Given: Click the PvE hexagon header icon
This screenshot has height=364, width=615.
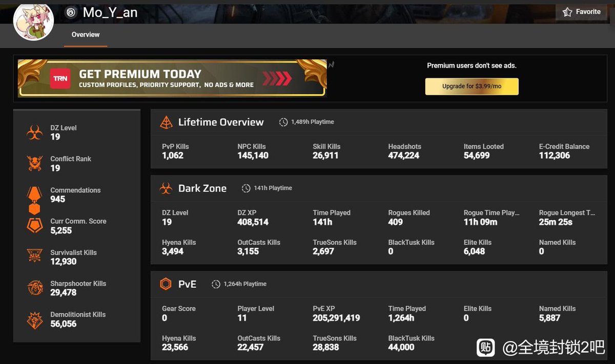Looking at the screenshot, I should [166, 284].
